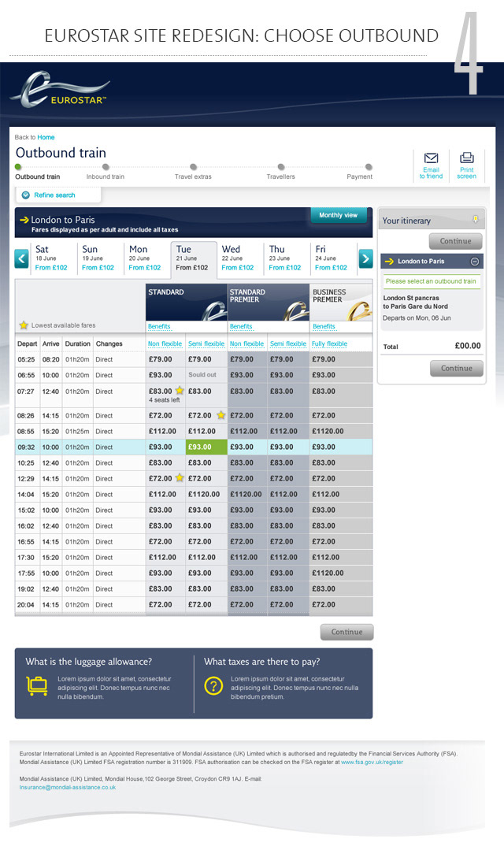Click the Eurostar logo

click(60, 89)
